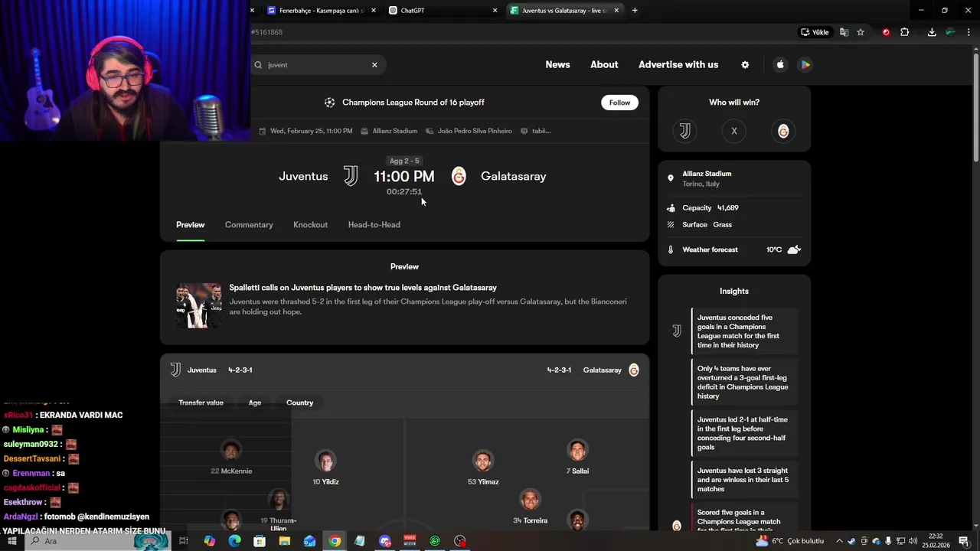
Task: Click 'Weather forecast' in the stadium card
Action: [x=710, y=250]
